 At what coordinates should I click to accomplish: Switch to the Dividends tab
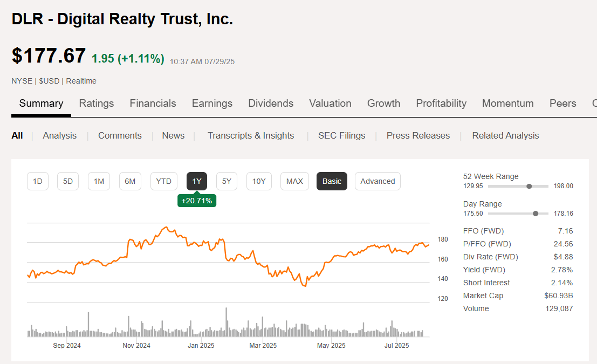coord(271,103)
